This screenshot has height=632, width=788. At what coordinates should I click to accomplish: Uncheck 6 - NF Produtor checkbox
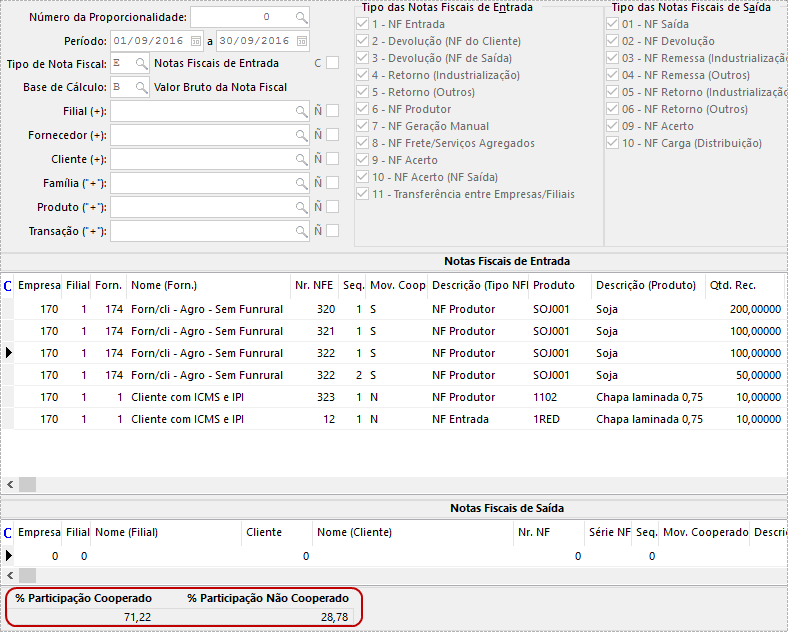(362, 109)
